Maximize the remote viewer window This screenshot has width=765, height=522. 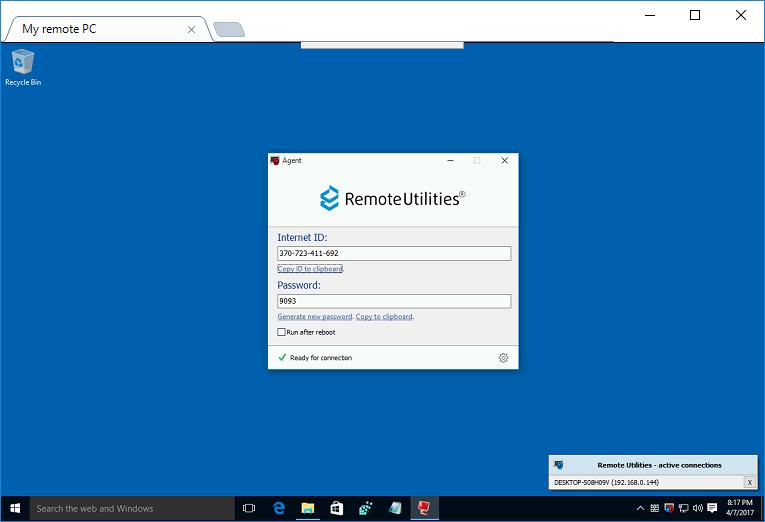[695, 15]
